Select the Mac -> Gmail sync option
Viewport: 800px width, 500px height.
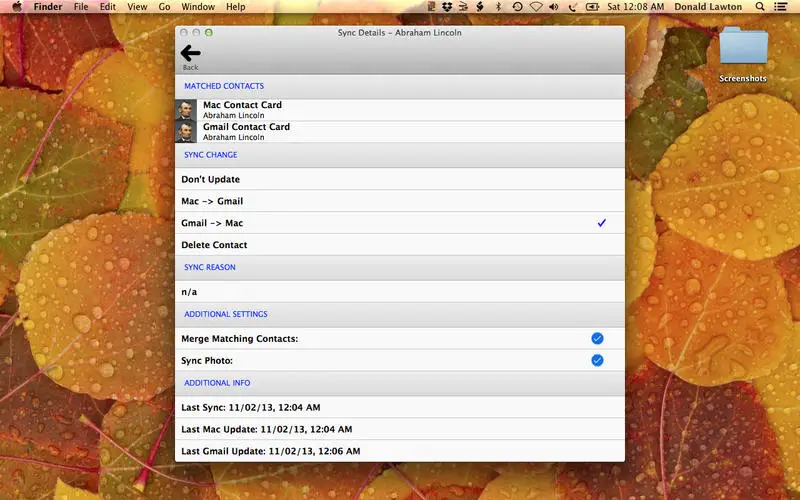(x=399, y=201)
